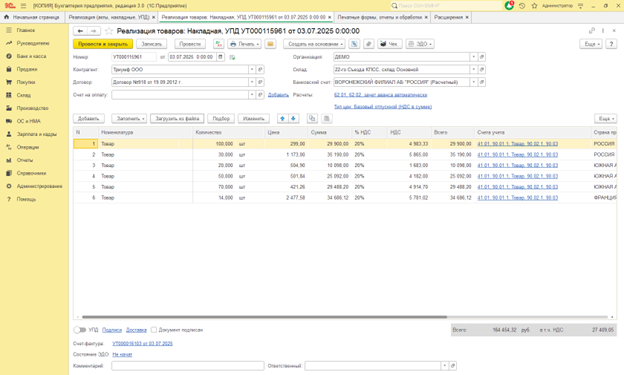Open the history clock icon

[522, 6]
